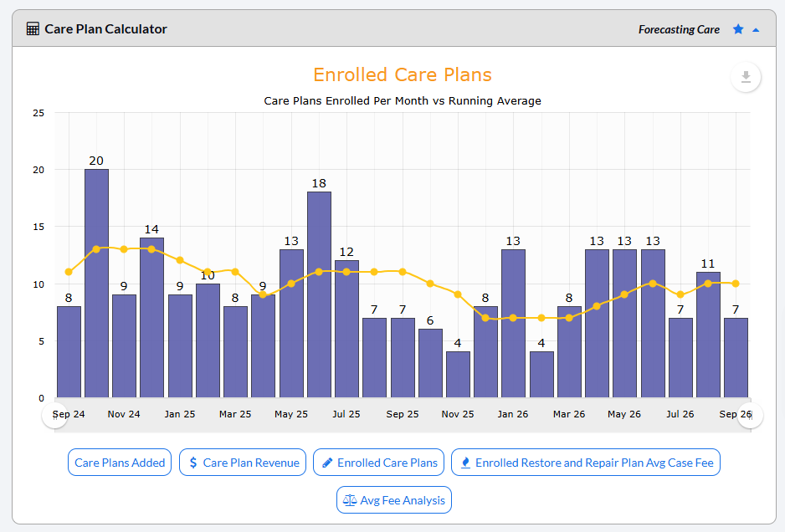Click the Mar 26 axis label
The image size is (785, 532).
[x=569, y=414]
